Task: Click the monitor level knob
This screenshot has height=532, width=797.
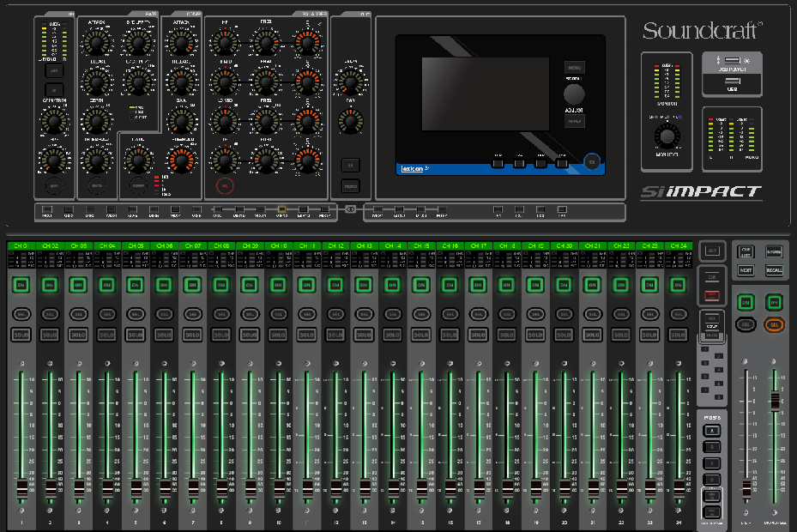Action: 667,136
